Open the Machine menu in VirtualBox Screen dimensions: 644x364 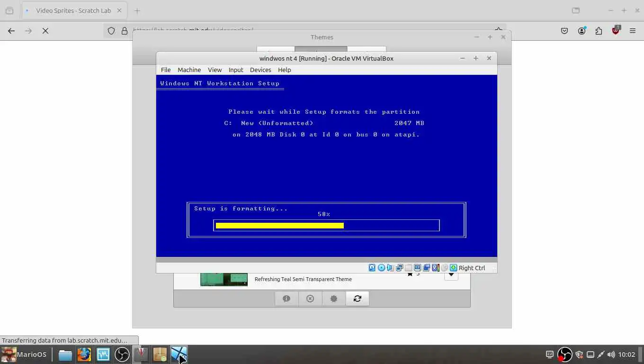189,70
